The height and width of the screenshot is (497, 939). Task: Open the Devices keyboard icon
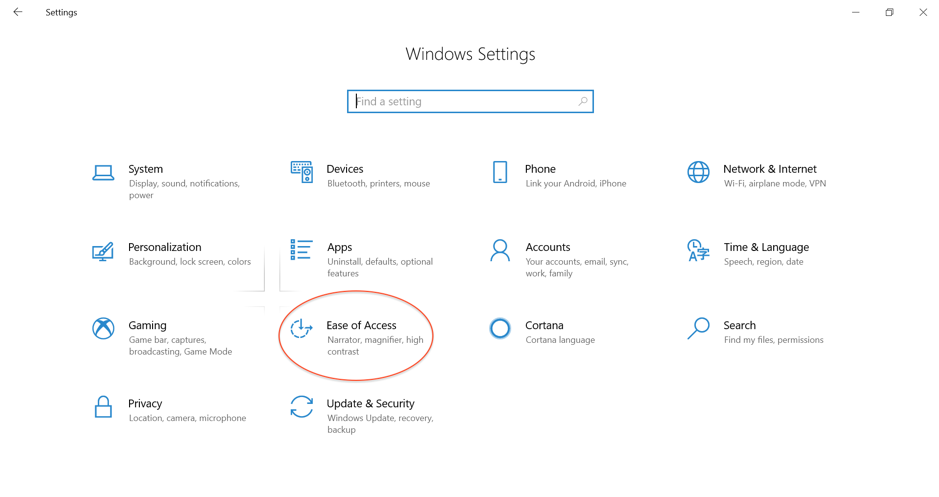point(301,172)
